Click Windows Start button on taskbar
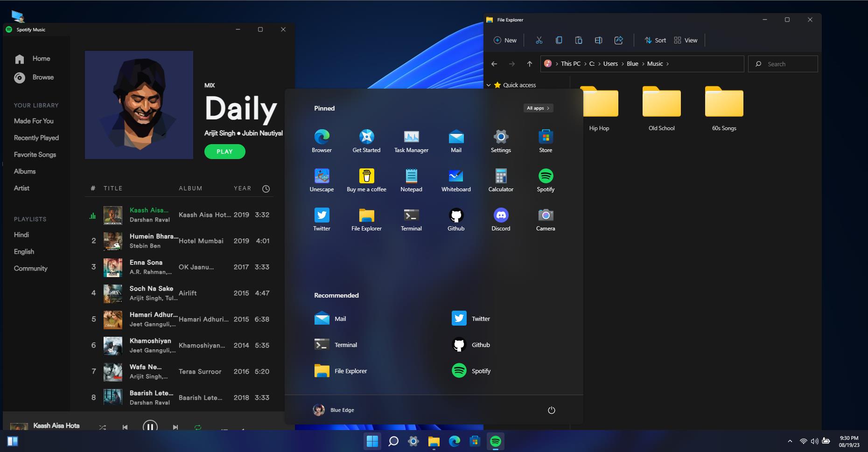 click(x=372, y=441)
